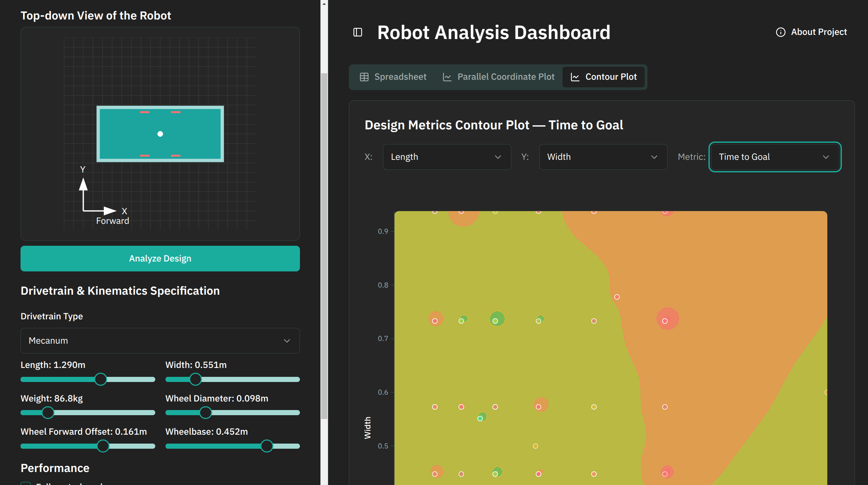Screen dimensions: 868x485
Task: Click the Wheelbase slider handle
Action: point(267,446)
